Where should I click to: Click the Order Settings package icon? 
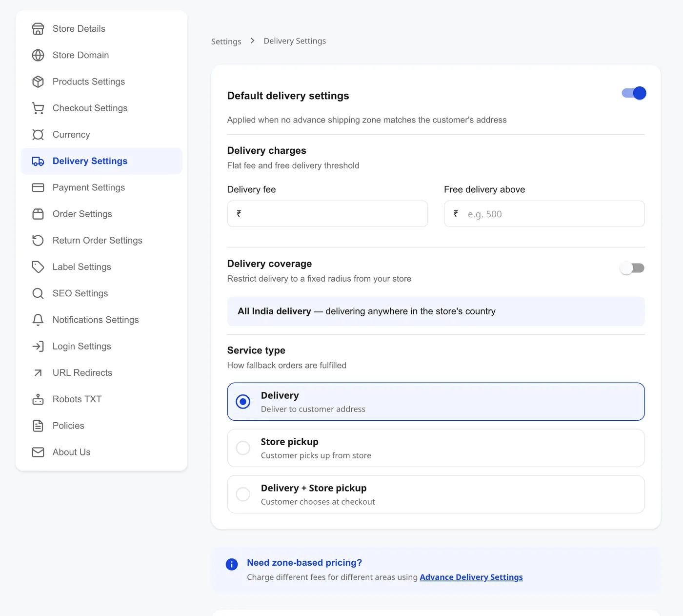[x=38, y=214]
